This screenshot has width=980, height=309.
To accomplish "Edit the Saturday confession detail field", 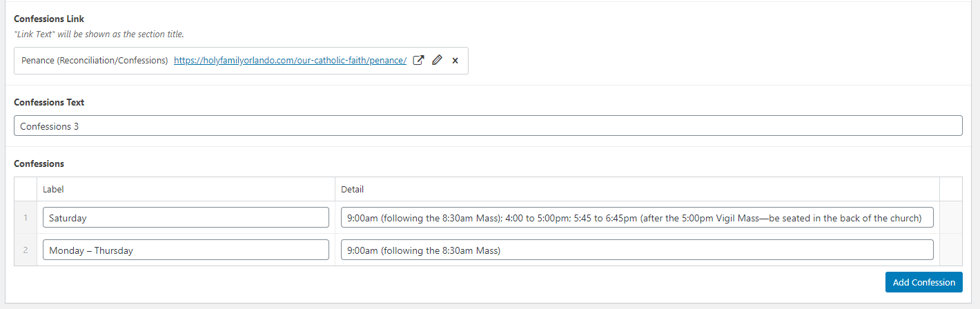I will point(636,217).
